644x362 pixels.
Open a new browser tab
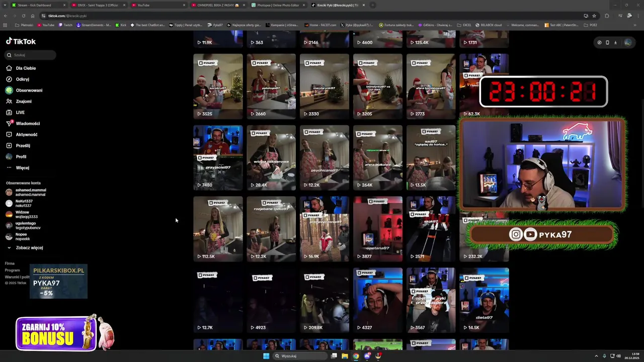[372, 5]
